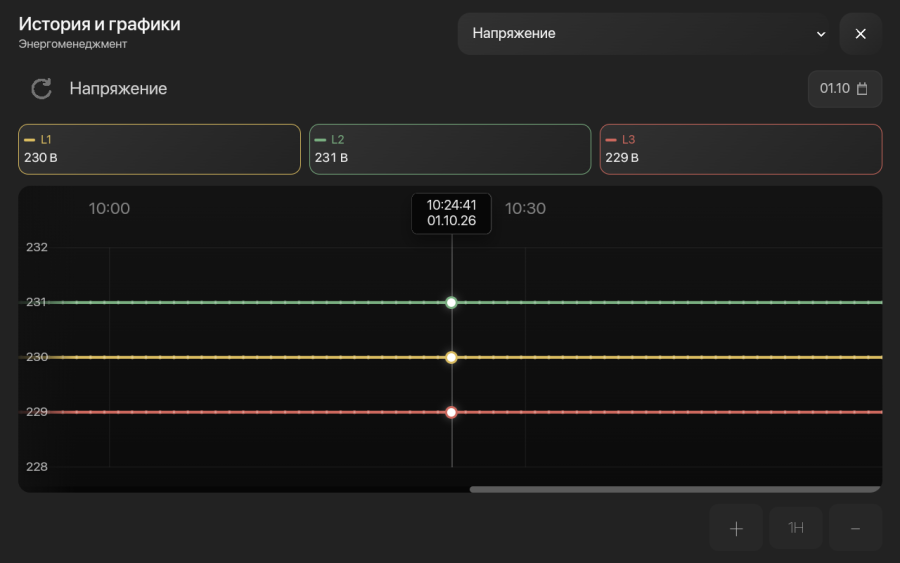Open the 01.10 date picker
This screenshot has height=563, width=900.
[x=844, y=89]
